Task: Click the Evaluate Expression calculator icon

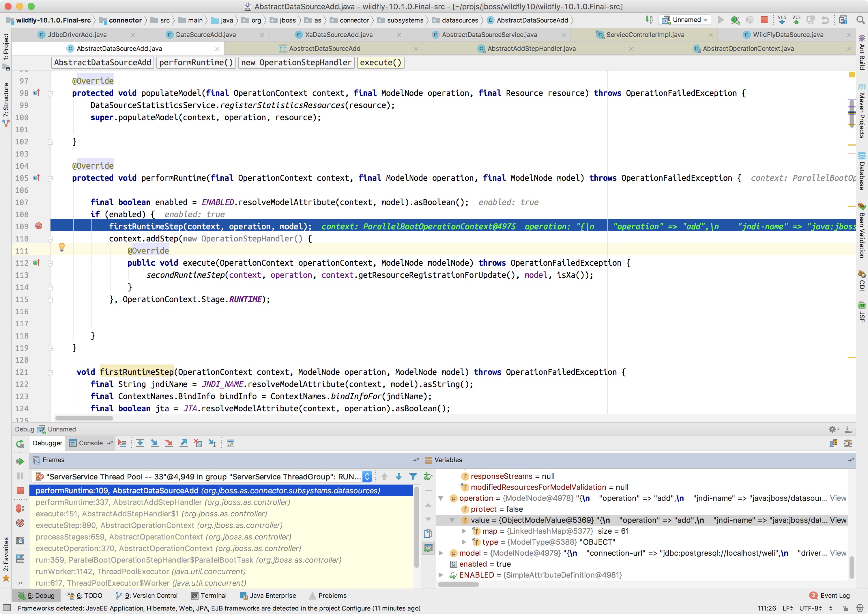Action: coord(230,443)
